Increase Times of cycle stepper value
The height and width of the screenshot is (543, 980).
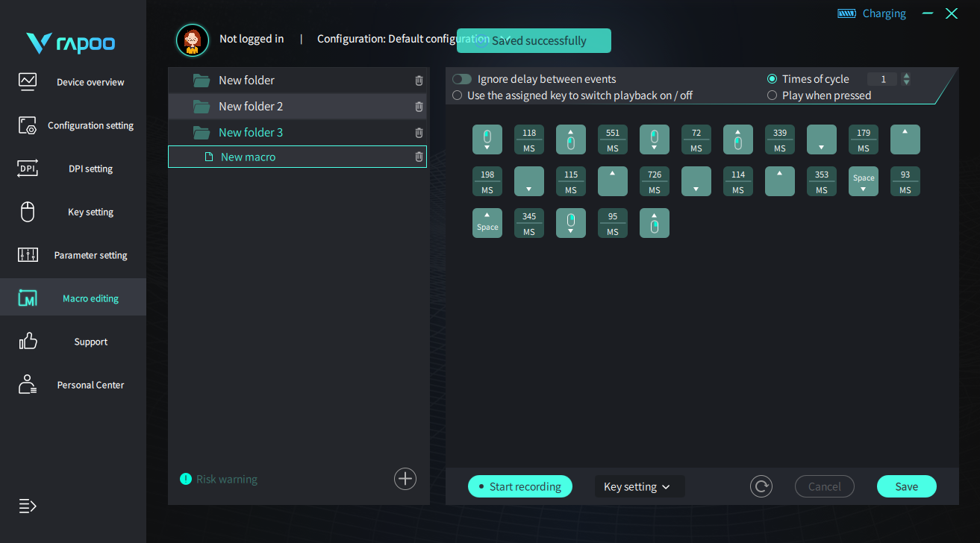point(906,76)
